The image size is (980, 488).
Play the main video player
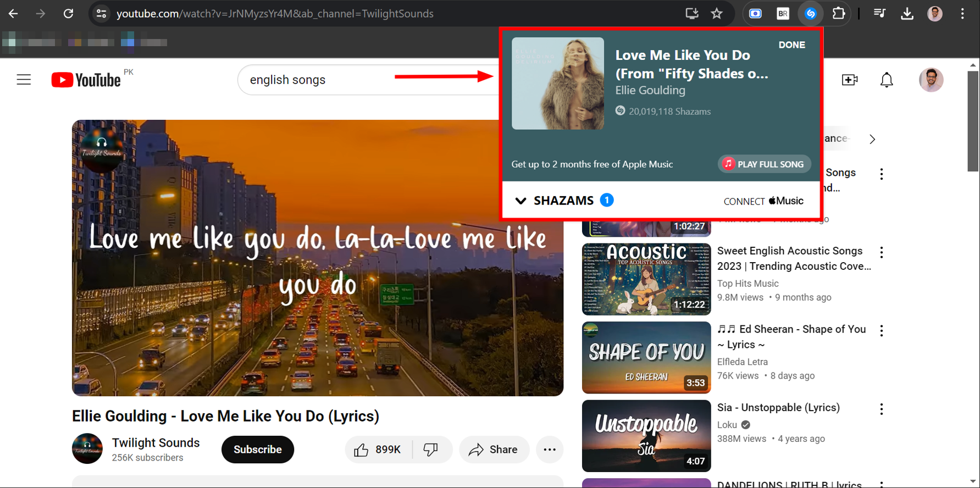tap(318, 258)
